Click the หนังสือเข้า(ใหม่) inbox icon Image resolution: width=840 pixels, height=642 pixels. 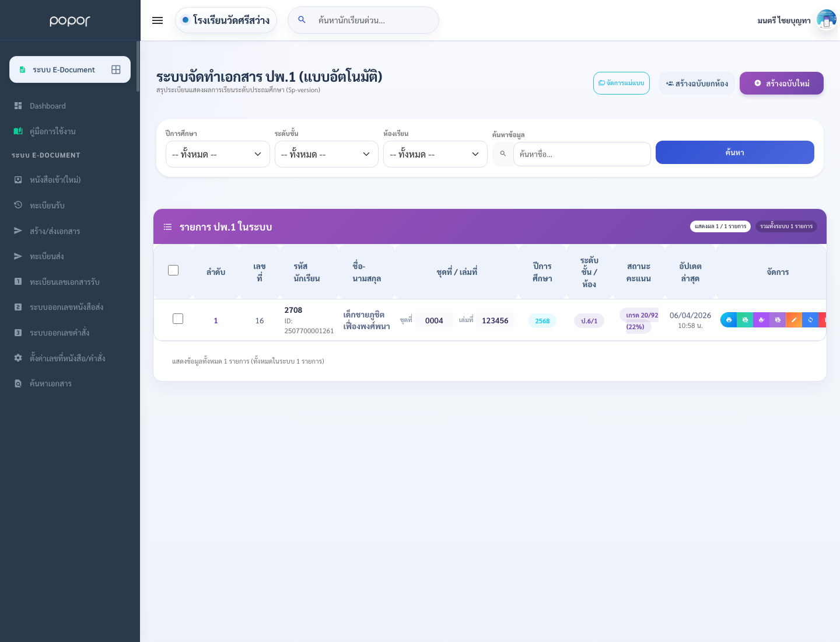coord(18,180)
